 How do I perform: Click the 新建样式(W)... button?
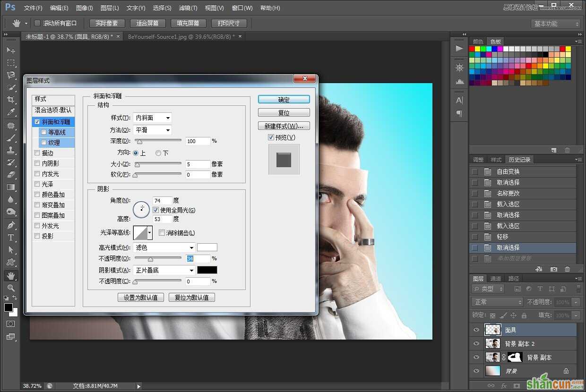point(284,126)
